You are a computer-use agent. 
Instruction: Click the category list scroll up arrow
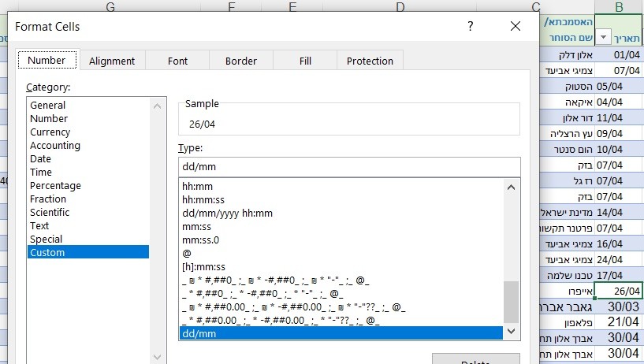(158, 106)
